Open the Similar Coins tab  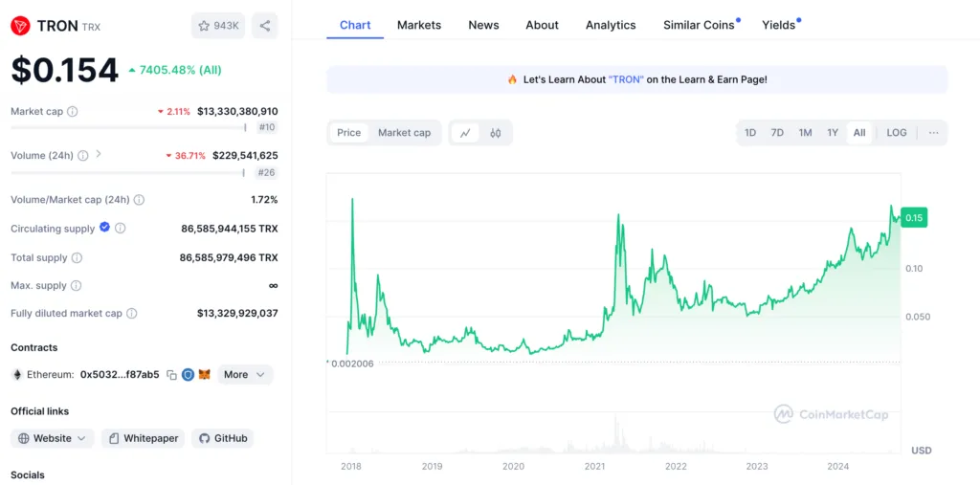(x=699, y=25)
